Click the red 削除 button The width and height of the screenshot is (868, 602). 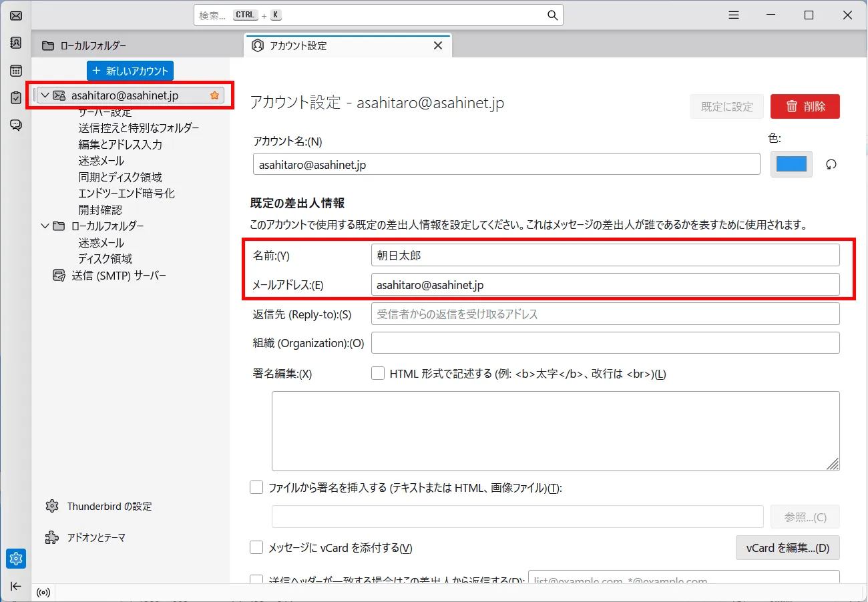805,106
